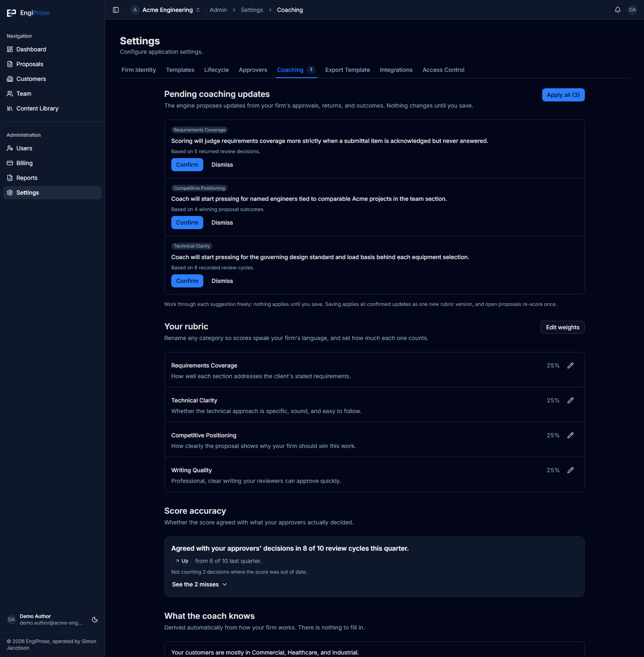
Task: Dismiss the Competitive Positioning suggestion
Action: point(222,223)
